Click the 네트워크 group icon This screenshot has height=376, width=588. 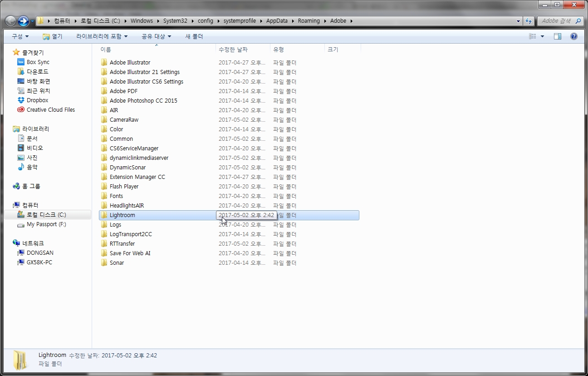(x=16, y=243)
